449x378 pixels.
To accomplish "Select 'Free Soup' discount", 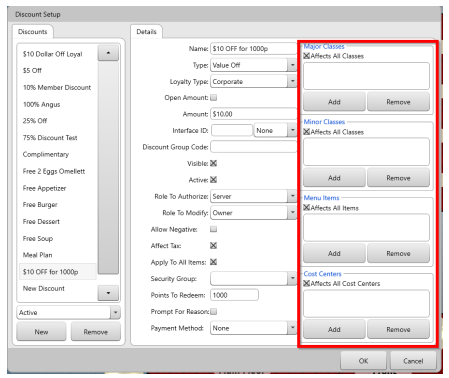I will pos(57,239).
